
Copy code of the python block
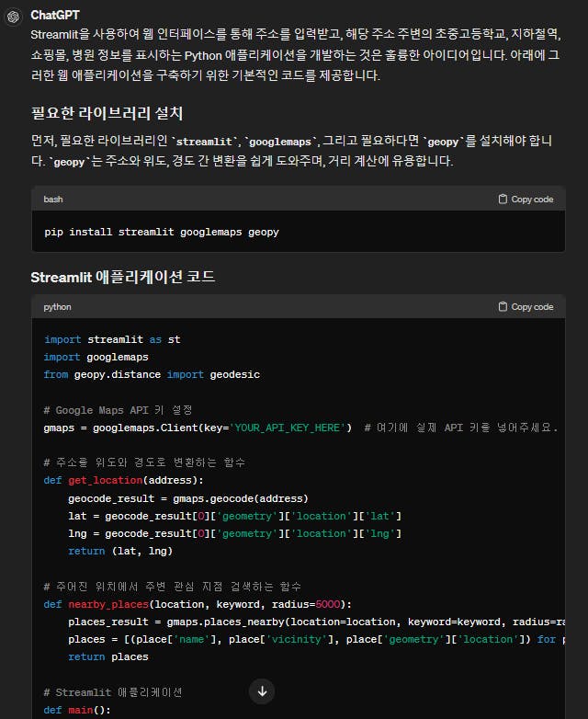[526, 307]
